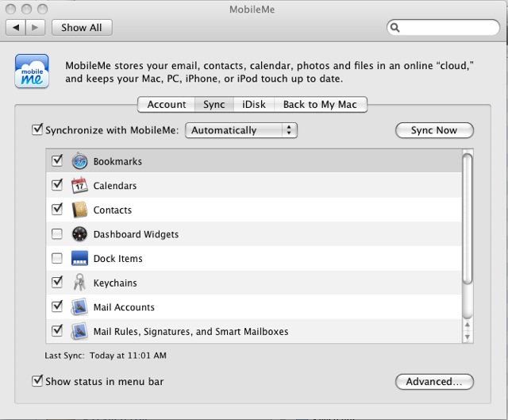508x420 pixels.
Task: Switch to the Account tab
Action: point(166,104)
